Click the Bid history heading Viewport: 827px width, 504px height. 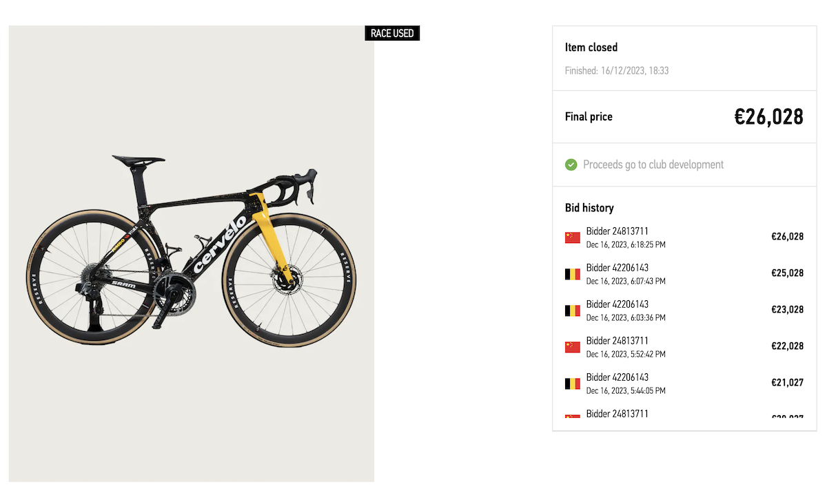tap(589, 207)
